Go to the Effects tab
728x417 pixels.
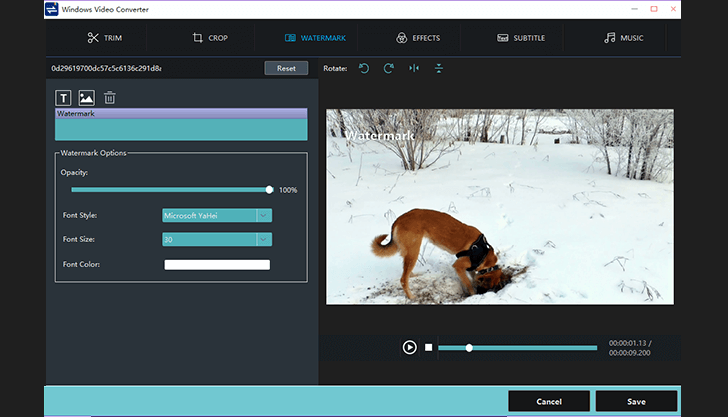[417, 38]
